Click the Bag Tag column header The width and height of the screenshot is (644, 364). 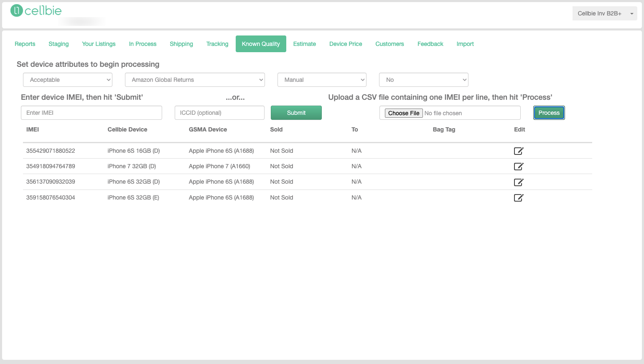(444, 129)
